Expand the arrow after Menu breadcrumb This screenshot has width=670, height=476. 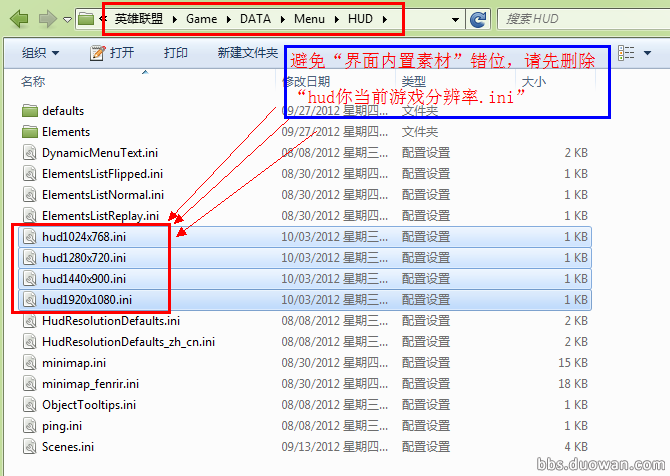tap(337, 19)
